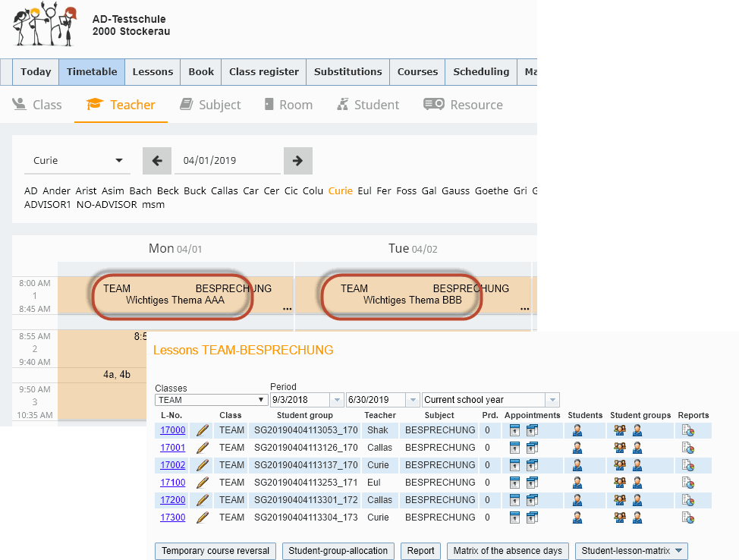
Task: Edit lesson 17002 with pencil icon
Action: coord(203,465)
